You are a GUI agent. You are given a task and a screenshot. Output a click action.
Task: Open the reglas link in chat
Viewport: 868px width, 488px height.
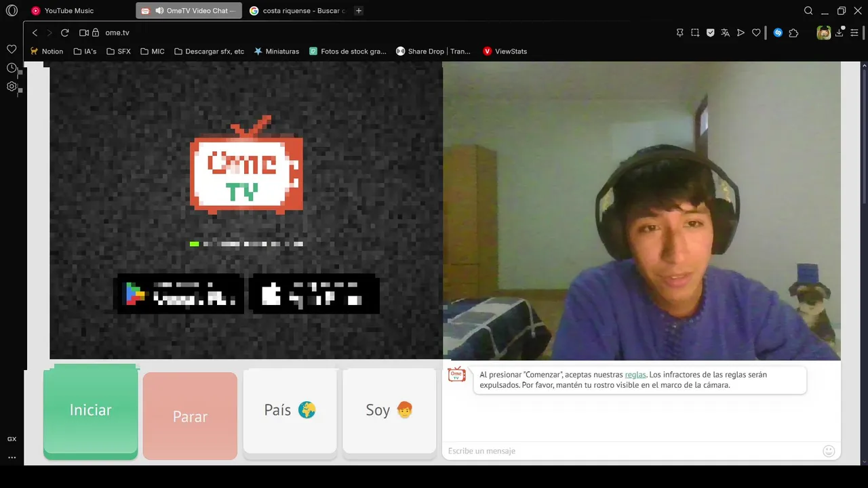tap(635, 375)
